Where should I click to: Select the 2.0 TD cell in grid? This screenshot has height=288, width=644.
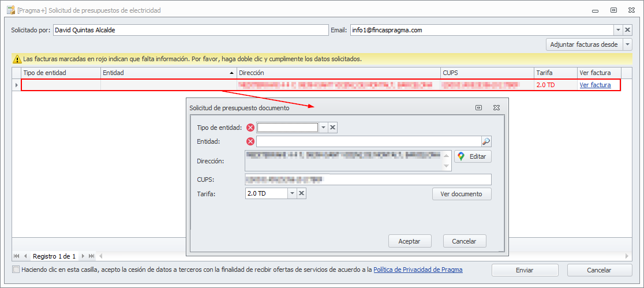(x=555, y=85)
